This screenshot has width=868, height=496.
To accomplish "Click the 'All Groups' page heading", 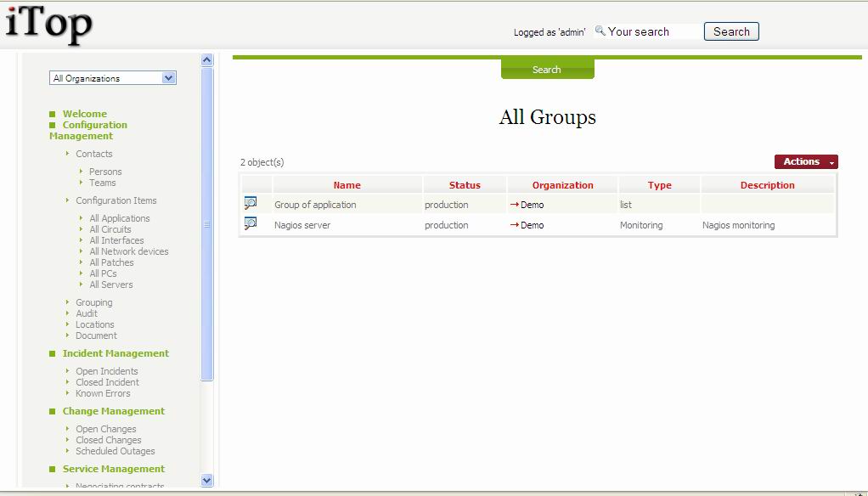I will 548,117.
